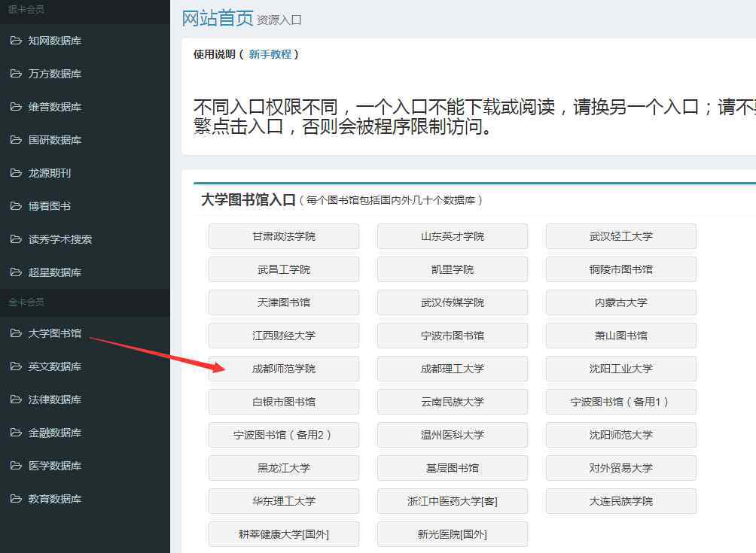Open the 黑龙江大学 entrance
This screenshot has height=553, width=756.
coord(284,468)
